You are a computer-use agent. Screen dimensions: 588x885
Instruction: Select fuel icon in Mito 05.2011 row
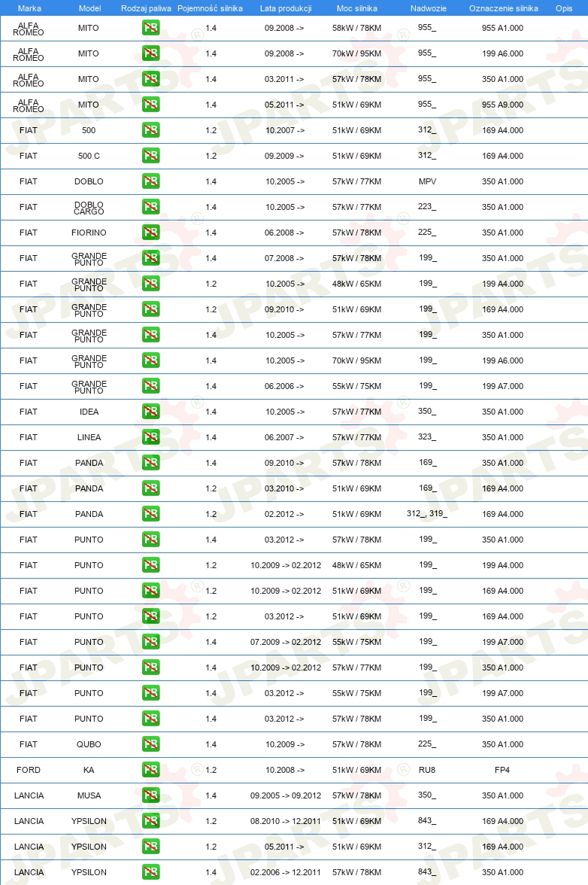click(x=150, y=105)
